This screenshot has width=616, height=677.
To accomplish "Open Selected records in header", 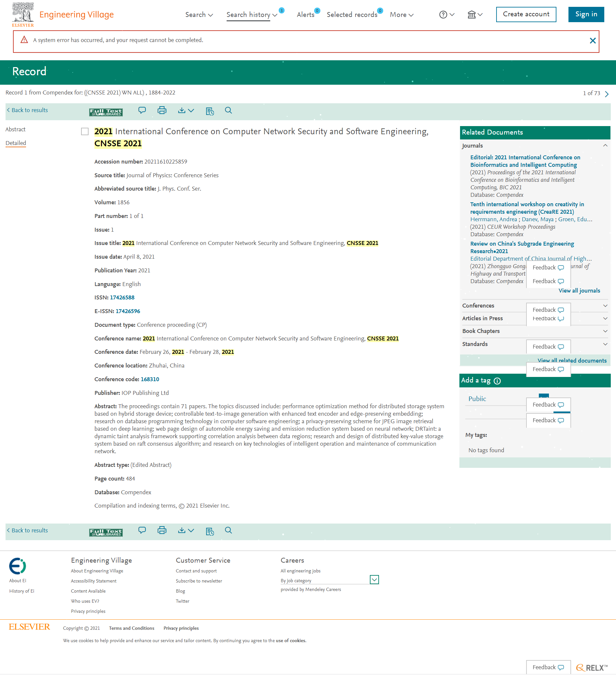I will 352,15.
